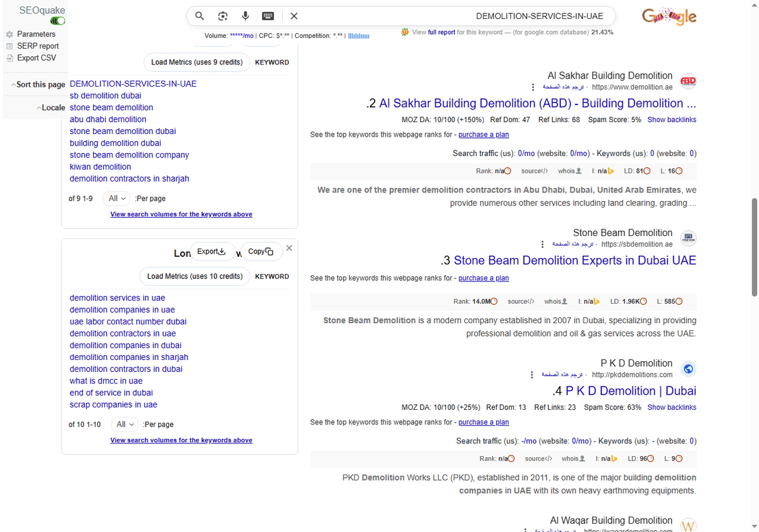Open the Copy dropdown in keyword panel

261,251
